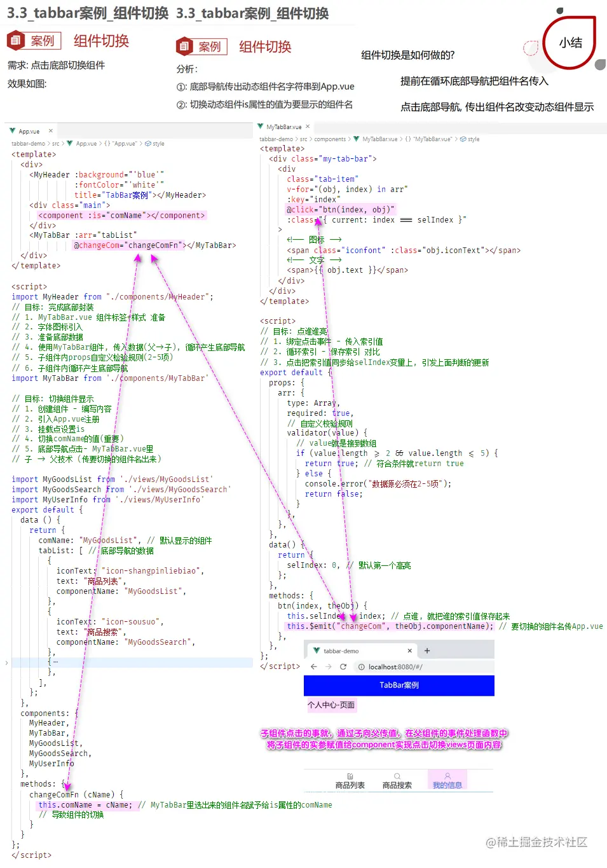Open style breadcrumb in App.vue editor
The image size is (607, 868).
click(x=158, y=144)
